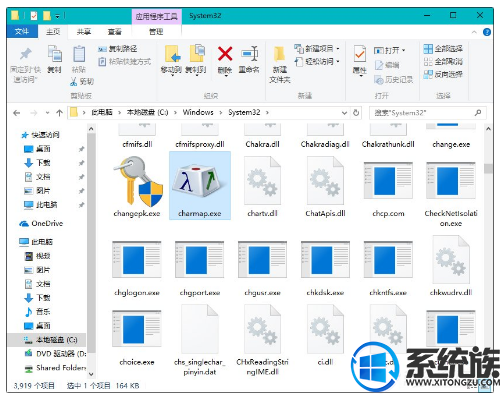
Task: Click the Rename (重命名) ribbon icon
Action: (x=249, y=54)
